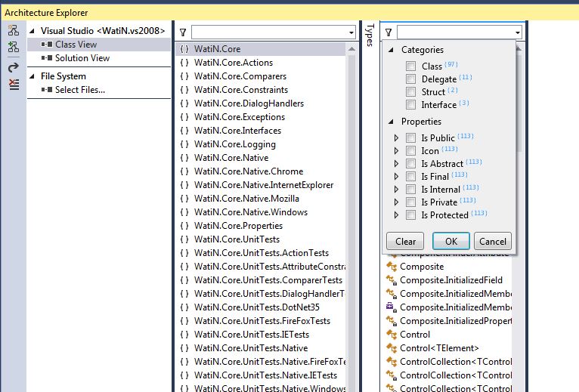Image resolution: width=579 pixels, height=392 pixels.
Task: Expand the Is Abstract property node
Action: pyautogui.click(x=396, y=163)
